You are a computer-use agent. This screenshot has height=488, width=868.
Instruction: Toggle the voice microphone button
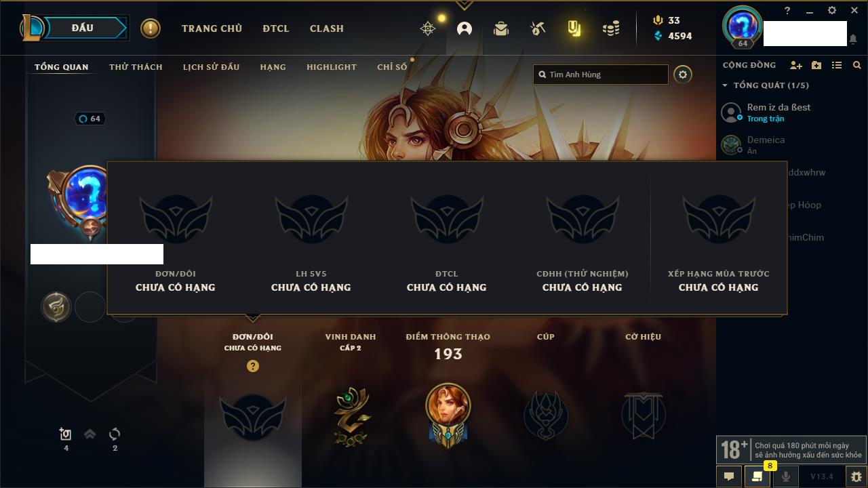click(786, 476)
